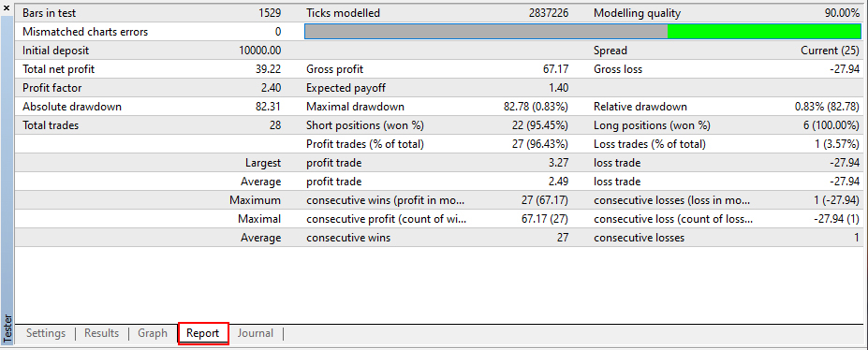This screenshot has height=350, width=868.
Task: Click consecutive wins value 27 (67.17)
Action: [x=546, y=200]
